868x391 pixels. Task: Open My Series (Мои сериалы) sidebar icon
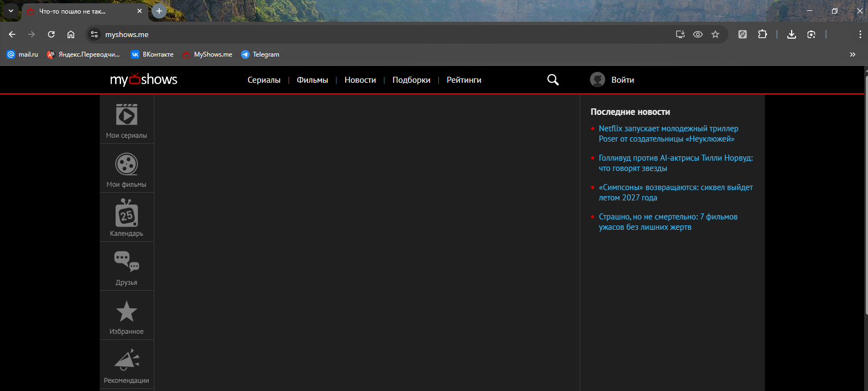[x=126, y=115]
